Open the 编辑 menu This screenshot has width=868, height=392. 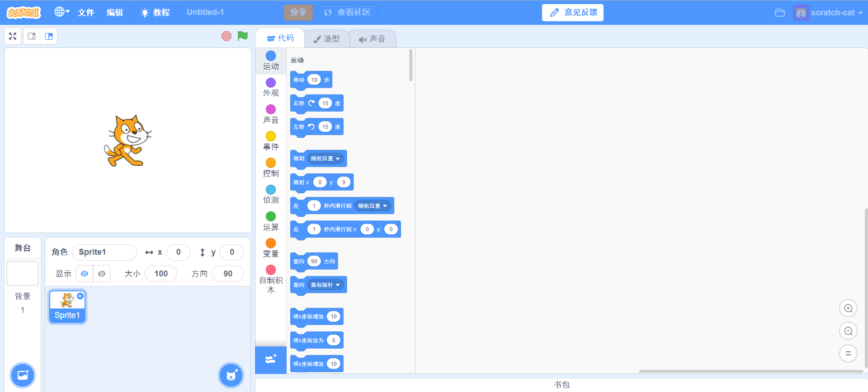point(115,12)
